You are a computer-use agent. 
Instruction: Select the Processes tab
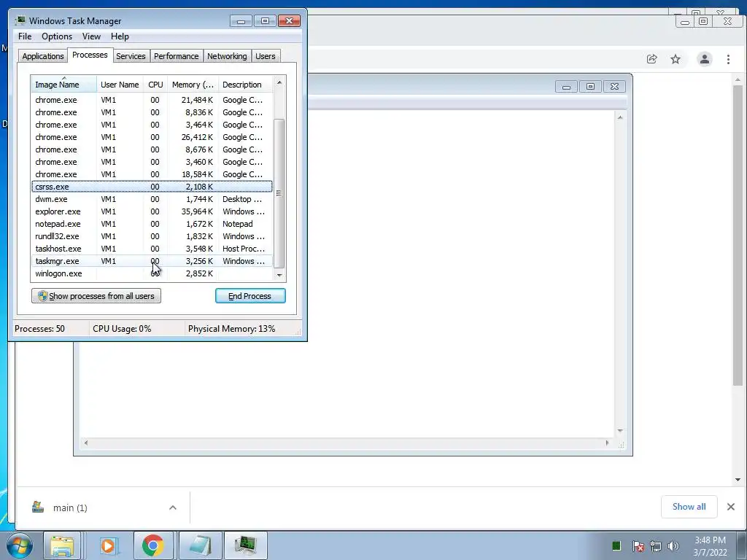[x=90, y=55]
